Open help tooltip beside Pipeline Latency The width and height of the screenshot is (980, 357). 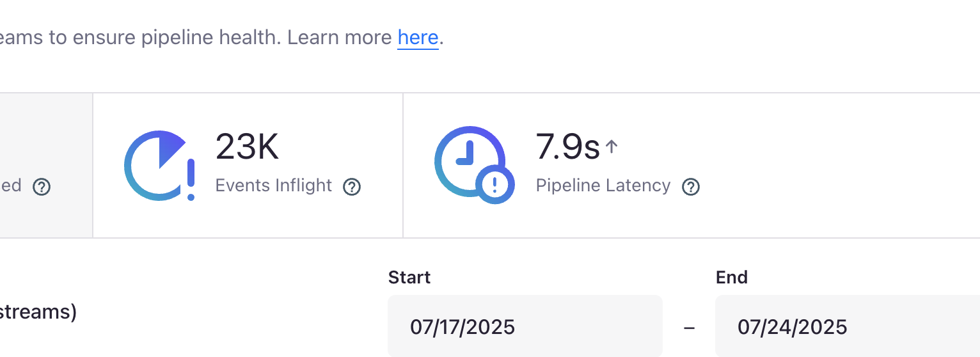pyautogui.click(x=691, y=187)
